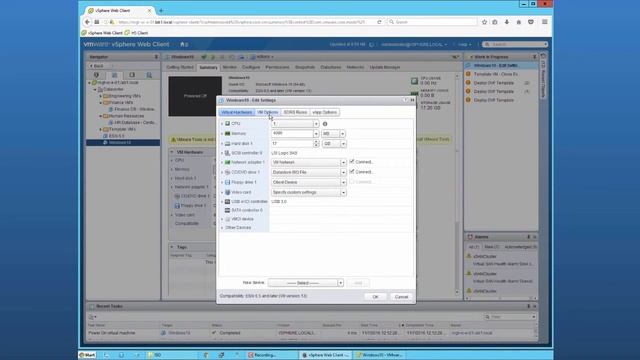
Task: Click the Memory value input field
Action: point(292,133)
